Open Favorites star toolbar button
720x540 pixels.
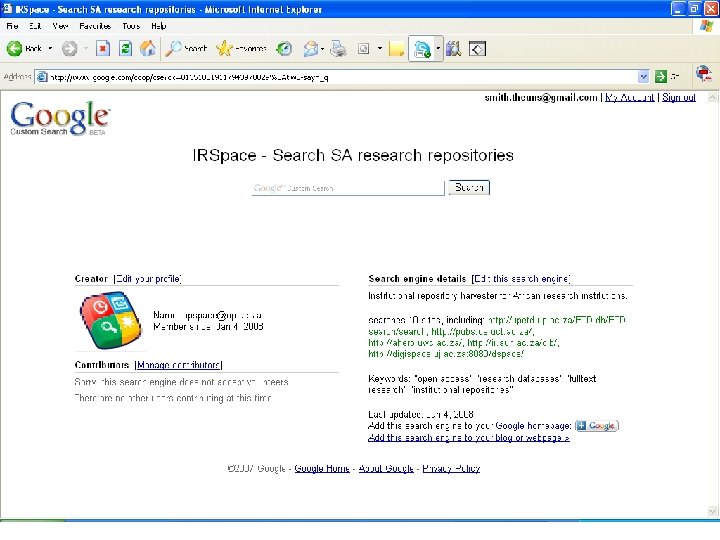point(242,48)
